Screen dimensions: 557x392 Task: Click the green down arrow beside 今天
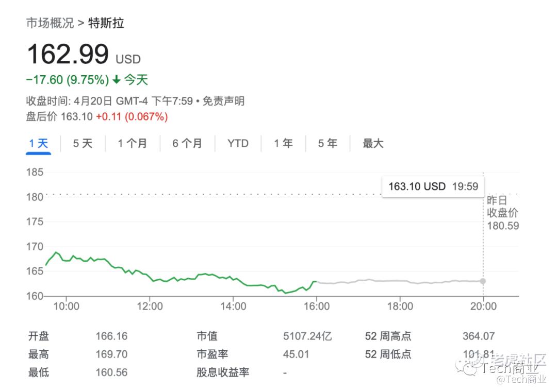tap(116, 80)
